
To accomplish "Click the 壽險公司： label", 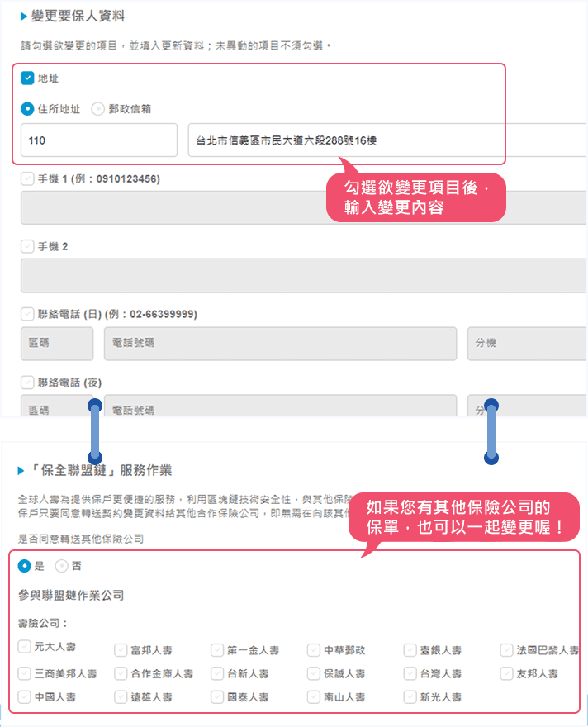I will click(43, 623).
